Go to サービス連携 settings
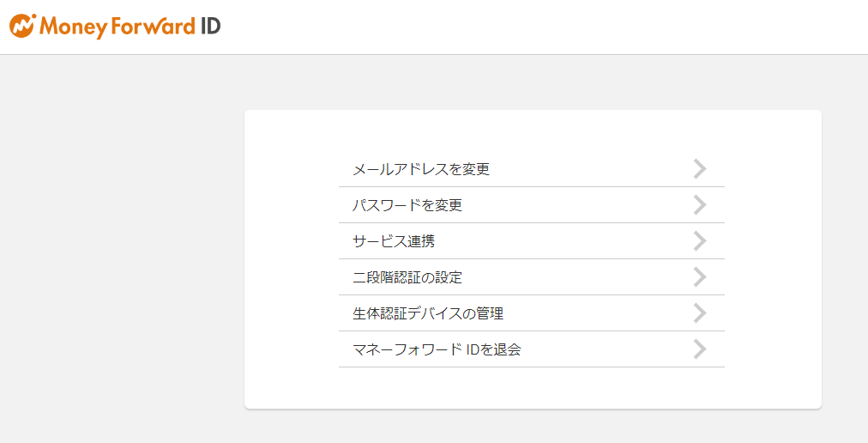868x443 pixels. [x=532, y=241]
